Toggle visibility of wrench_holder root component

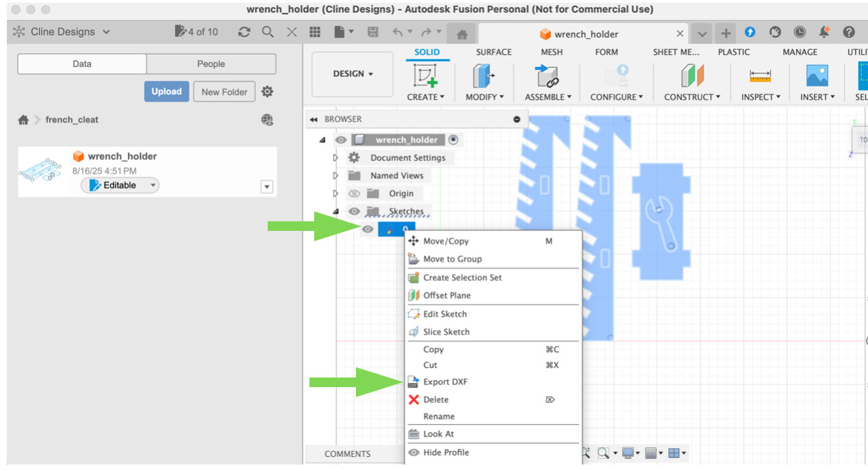[341, 140]
